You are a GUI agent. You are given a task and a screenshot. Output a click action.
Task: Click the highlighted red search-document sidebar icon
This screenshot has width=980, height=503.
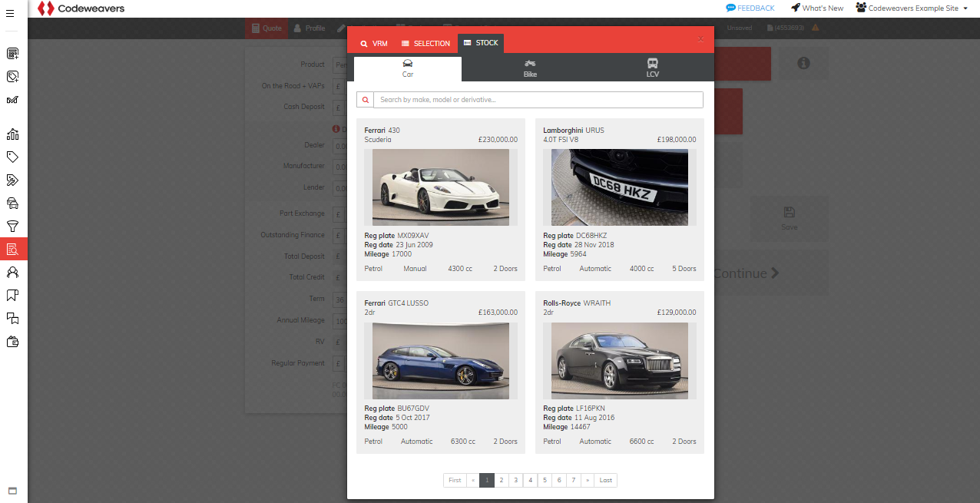(x=13, y=249)
